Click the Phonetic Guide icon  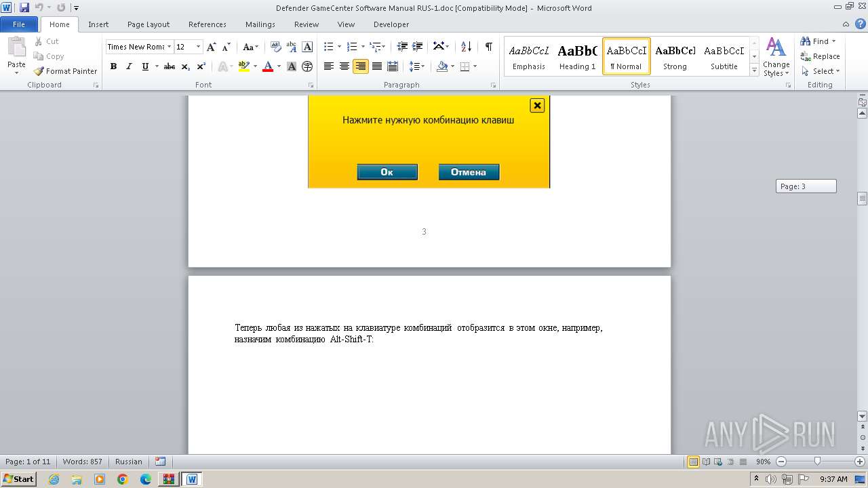coord(292,47)
